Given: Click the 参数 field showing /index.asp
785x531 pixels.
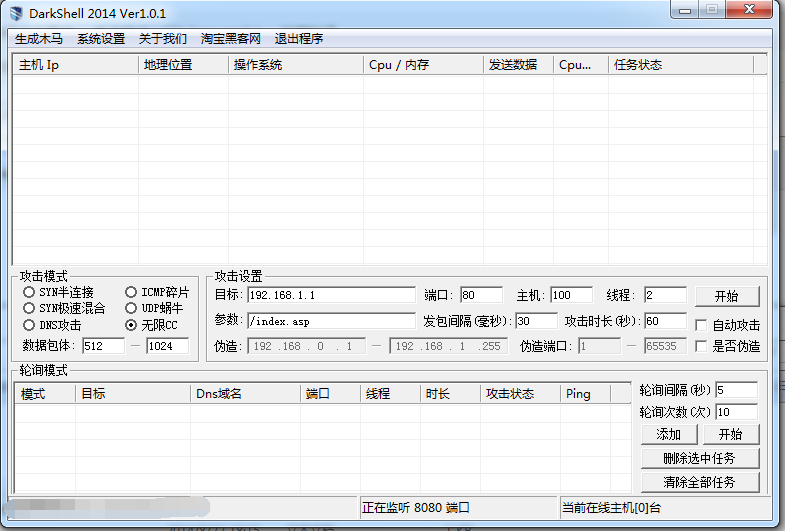Looking at the screenshot, I should (331, 321).
